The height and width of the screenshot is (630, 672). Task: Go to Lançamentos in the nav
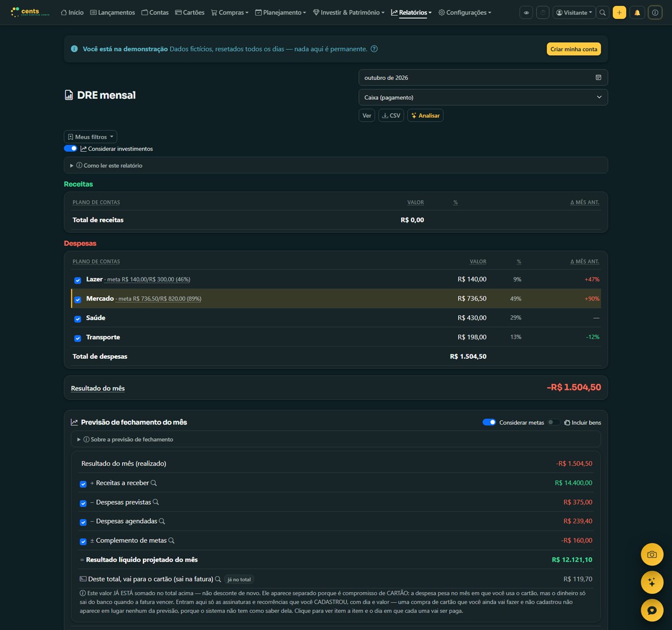click(x=113, y=13)
